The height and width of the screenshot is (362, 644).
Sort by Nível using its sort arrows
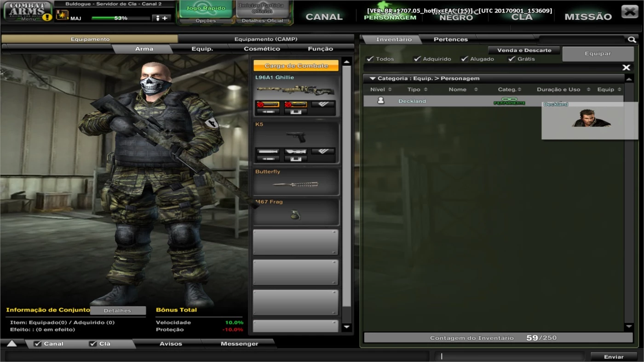(x=390, y=90)
